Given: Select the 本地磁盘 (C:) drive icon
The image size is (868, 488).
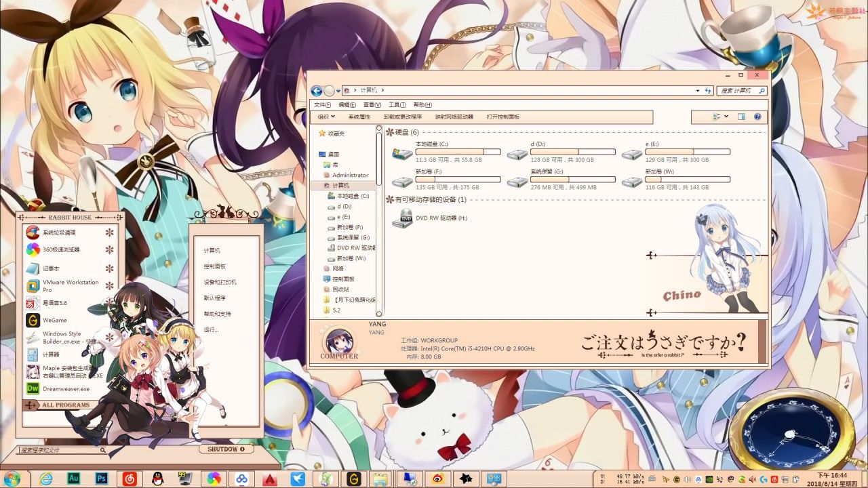Looking at the screenshot, I should point(402,154).
